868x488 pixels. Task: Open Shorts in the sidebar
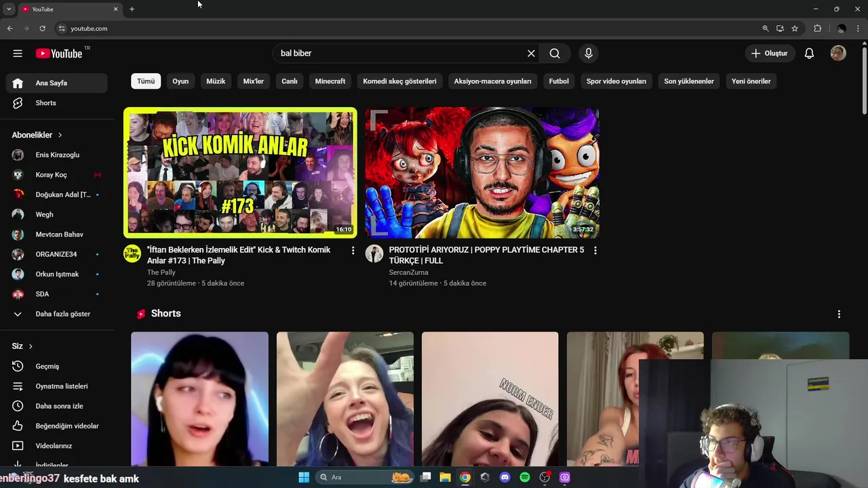point(57,103)
